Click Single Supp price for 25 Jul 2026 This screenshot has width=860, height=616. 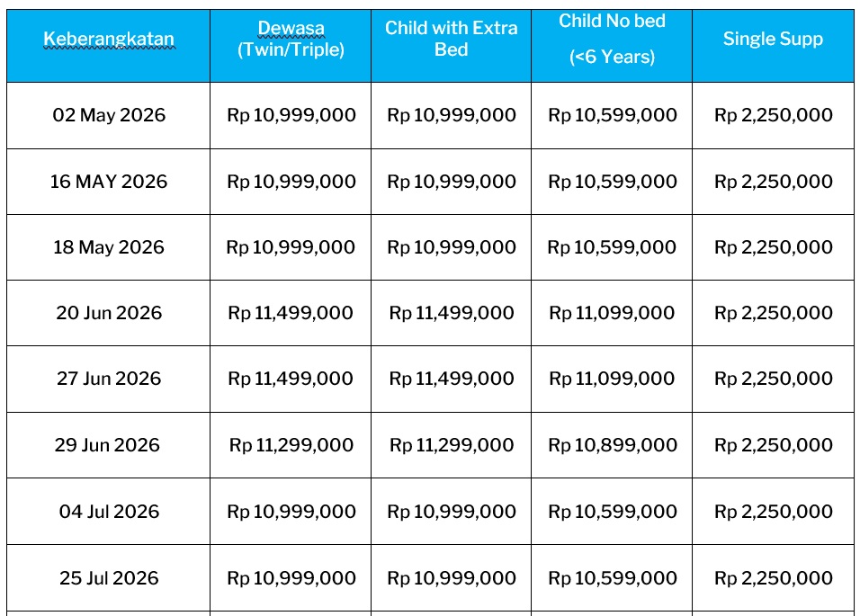(773, 577)
